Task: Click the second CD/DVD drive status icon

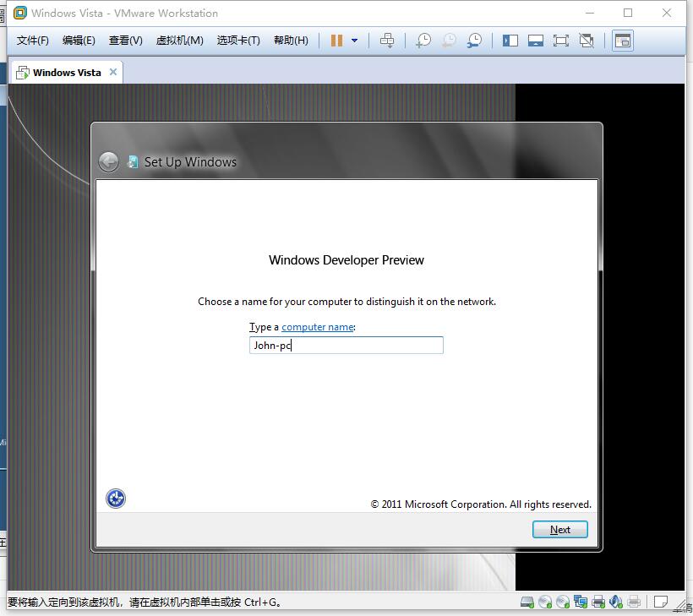Action: (x=563, y=602)
